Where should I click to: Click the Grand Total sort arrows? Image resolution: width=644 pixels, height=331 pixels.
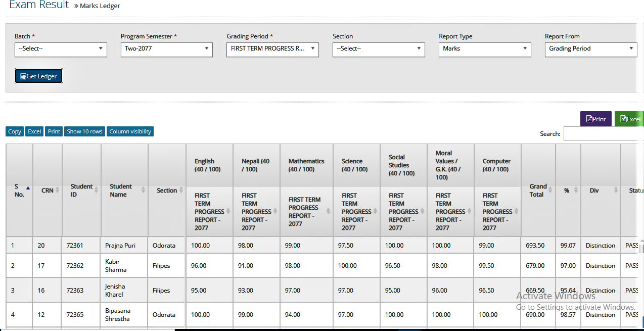pos(550,190)
